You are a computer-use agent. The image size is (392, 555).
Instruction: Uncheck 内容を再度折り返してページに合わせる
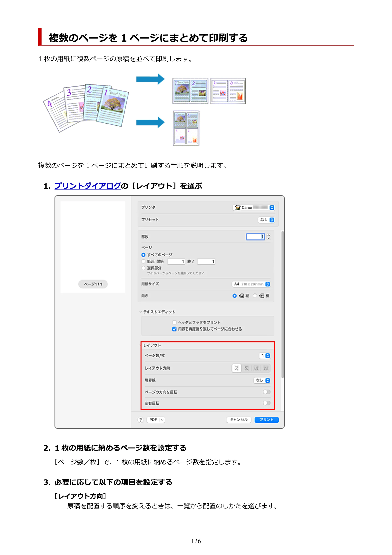point(174,329)
